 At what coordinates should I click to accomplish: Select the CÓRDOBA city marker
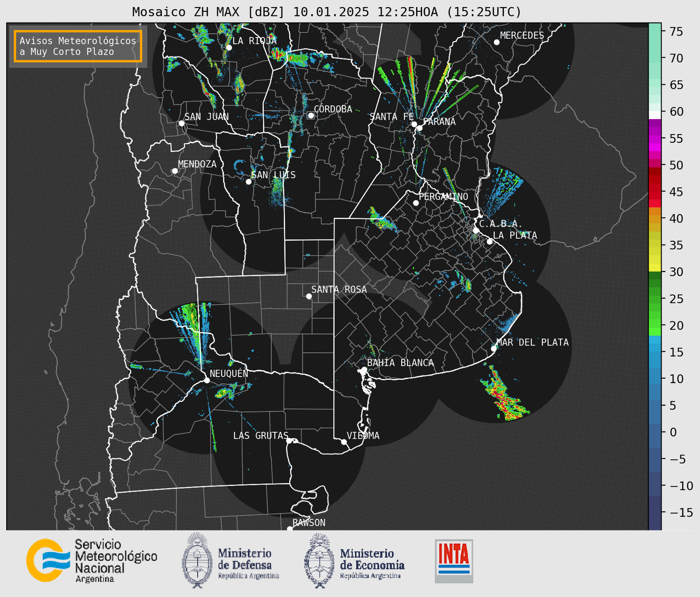click(x=311, y=115)
